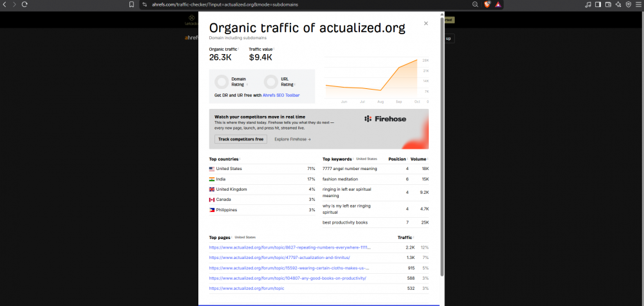
Task: Open the any-good-books-on-productivity topic link
Action: [x=287, y=278]
